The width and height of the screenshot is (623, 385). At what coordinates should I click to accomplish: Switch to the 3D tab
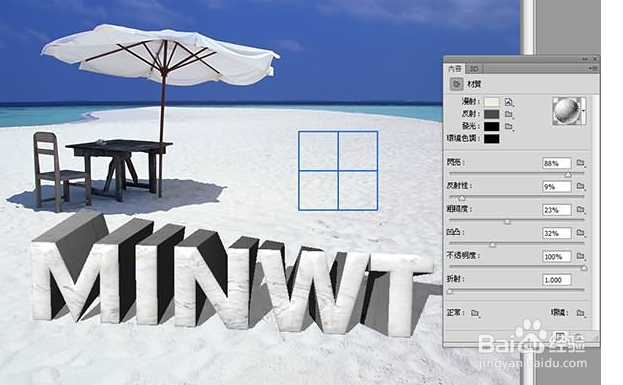(474, 69)
